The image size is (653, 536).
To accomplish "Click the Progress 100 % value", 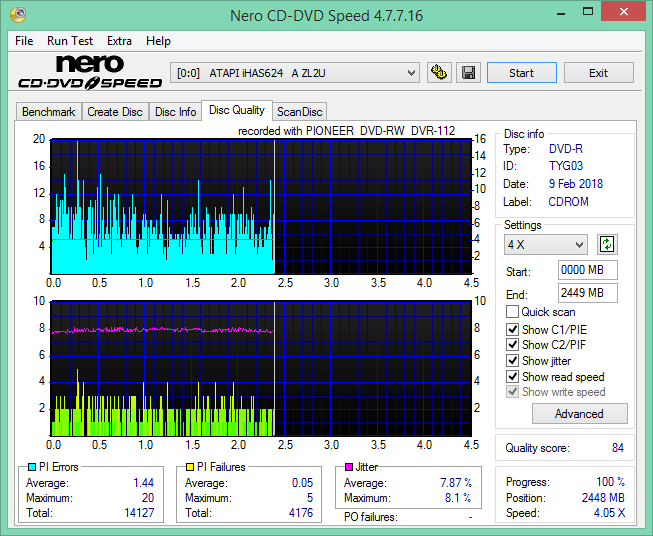I will (x=610, y=482).
